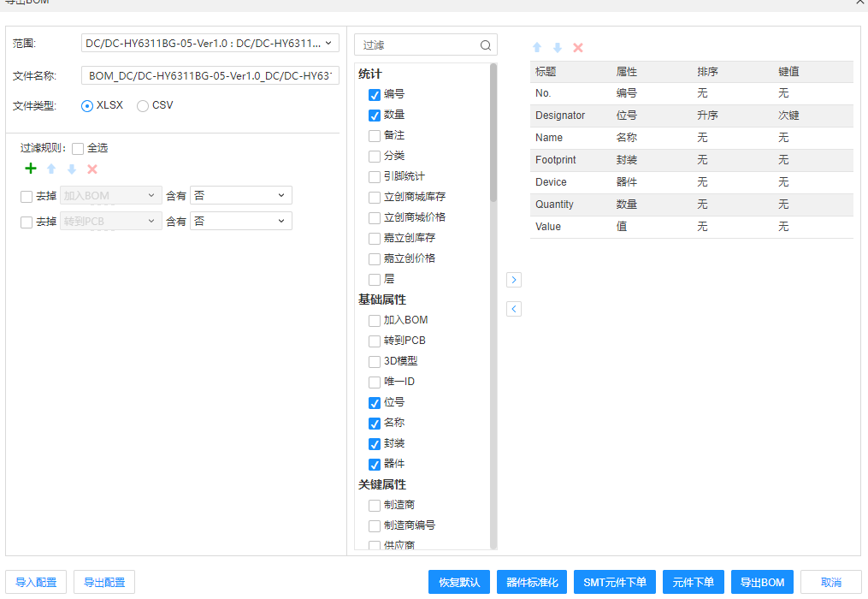Select the CSV file type radio button

(x=143, y=105)
